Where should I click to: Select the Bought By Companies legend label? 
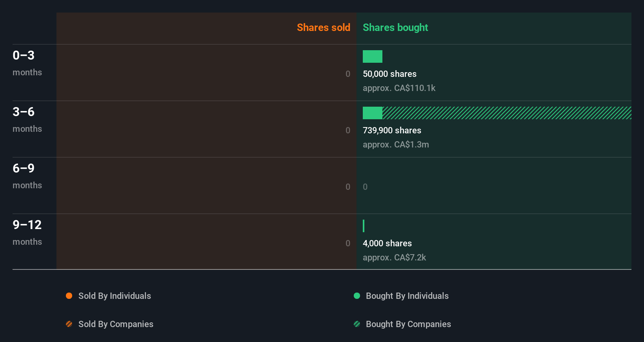[408, 324]
